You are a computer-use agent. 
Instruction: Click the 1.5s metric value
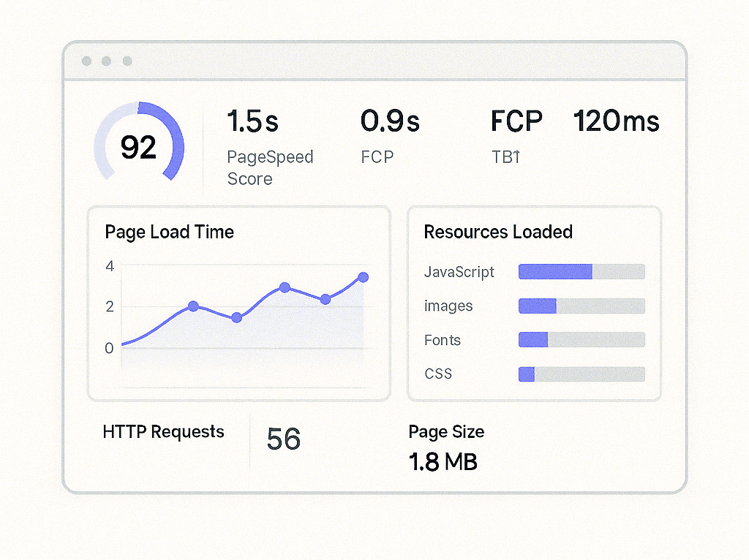pos(252,121)
